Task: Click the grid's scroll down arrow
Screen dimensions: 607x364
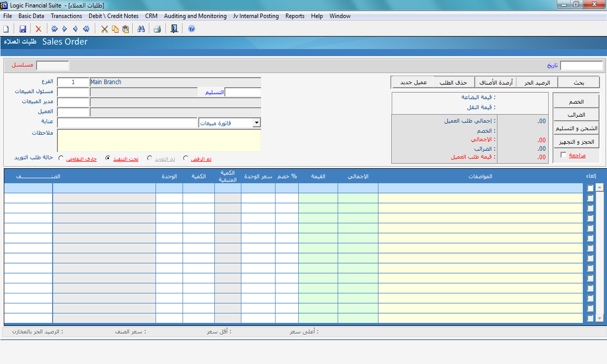Action: click(599, 318)
